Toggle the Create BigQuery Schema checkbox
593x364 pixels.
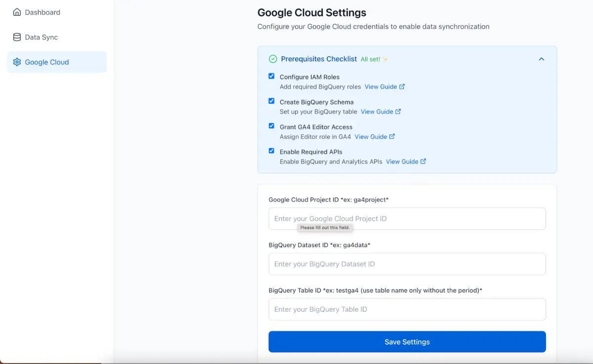[271, 101]
